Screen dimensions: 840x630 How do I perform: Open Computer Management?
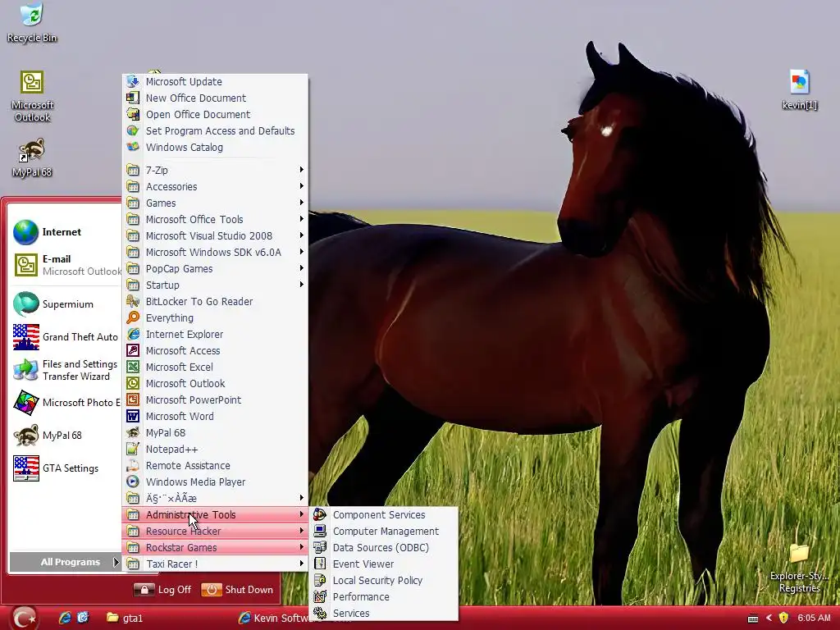pyautogui.click(x=384, y=532)
